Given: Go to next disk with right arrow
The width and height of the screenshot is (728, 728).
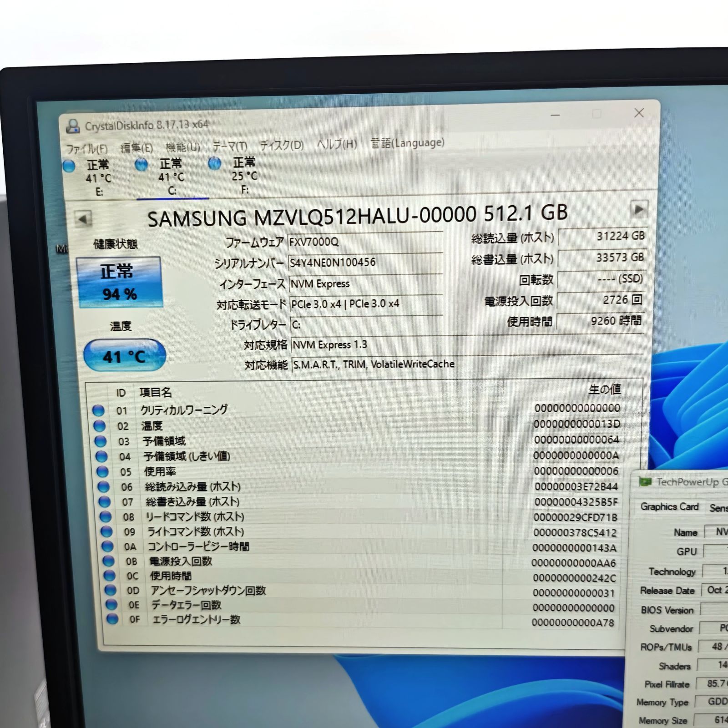Looking at the screenshot, I should coord(639,209).
